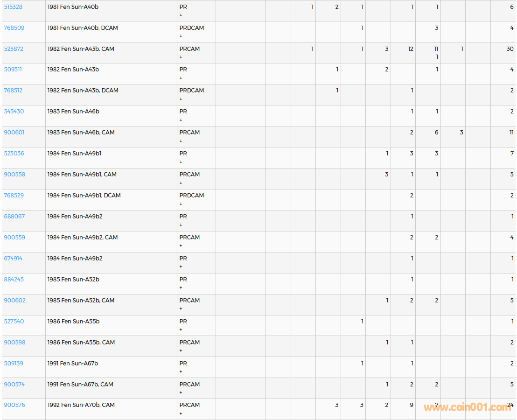This screenshot has height=420, width=517.
Task: Expand plus sign for 1991 Fen Sun-A67b PR
Action: pos(181,372)
